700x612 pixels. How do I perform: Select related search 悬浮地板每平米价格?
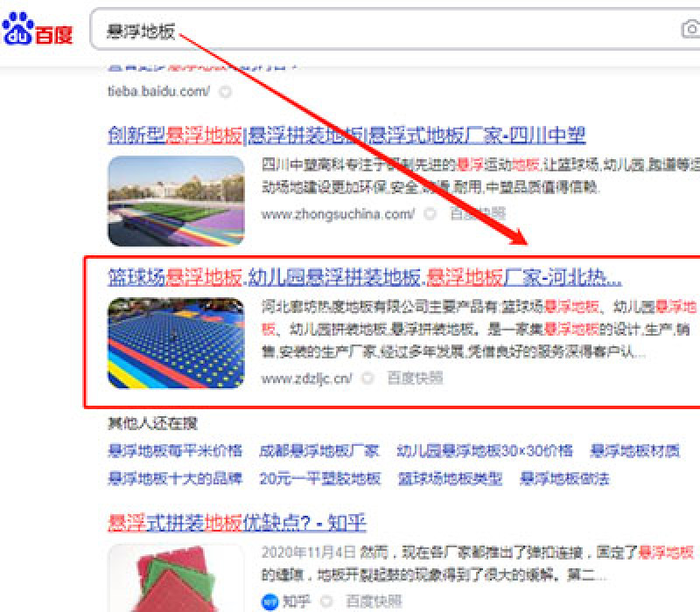[175, 450]
